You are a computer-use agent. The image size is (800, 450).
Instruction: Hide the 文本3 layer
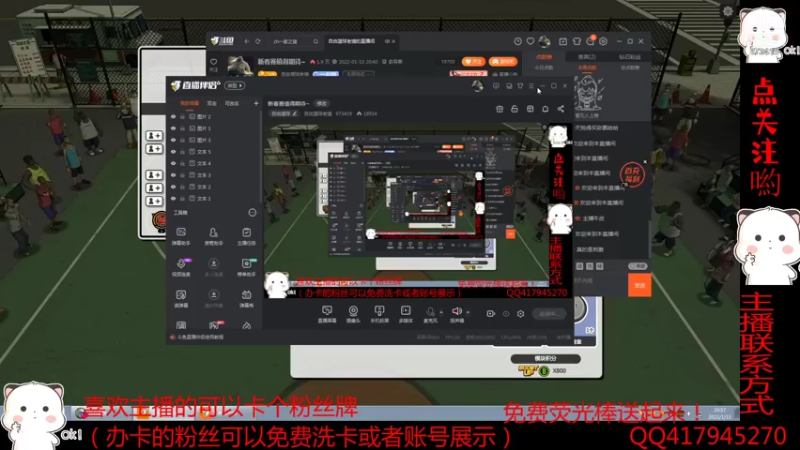173,175
